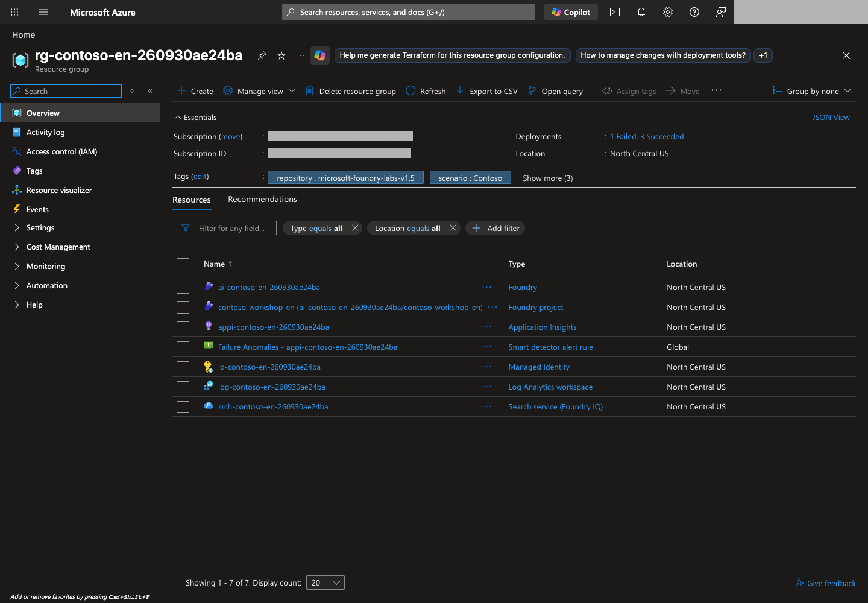Click the Copilot icon beside the title
Image resolution: width=868 pixels, height=603 pixels.
coord(320,55)
